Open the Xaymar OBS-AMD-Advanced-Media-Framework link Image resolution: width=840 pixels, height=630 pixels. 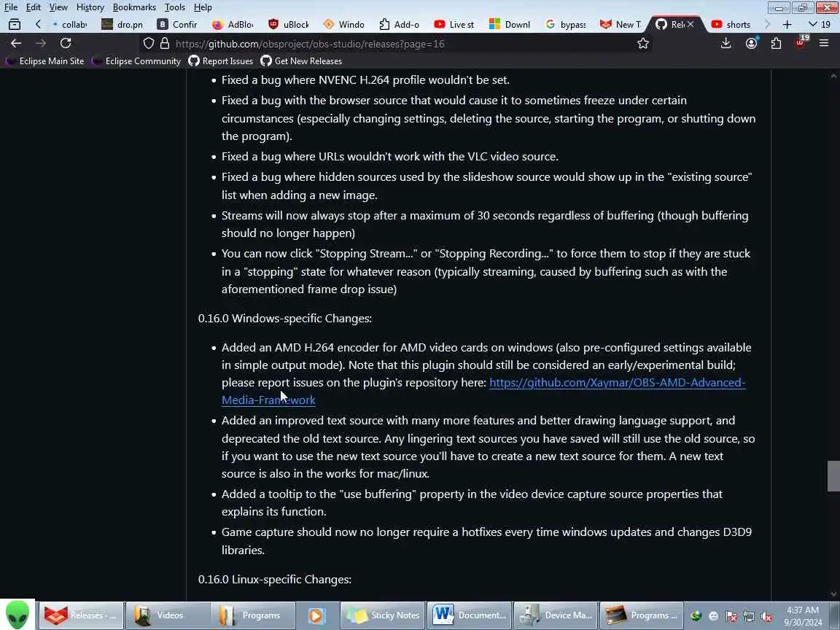617,383
